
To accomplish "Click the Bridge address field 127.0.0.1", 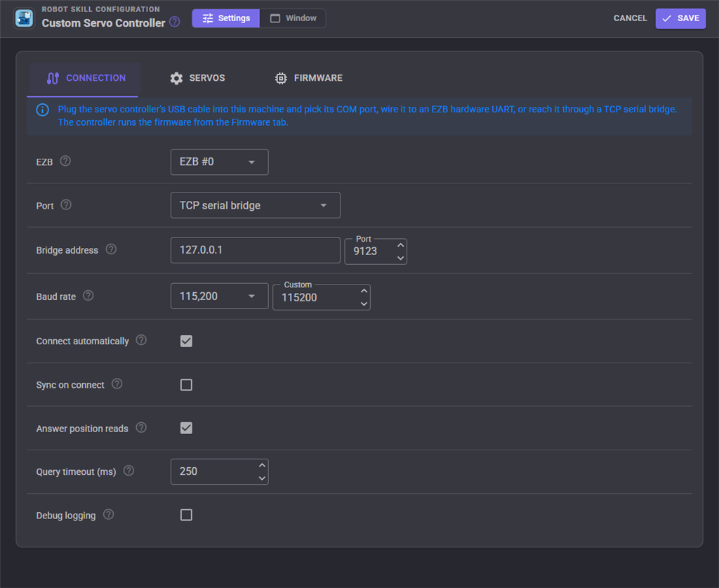I will coord(256,250).
